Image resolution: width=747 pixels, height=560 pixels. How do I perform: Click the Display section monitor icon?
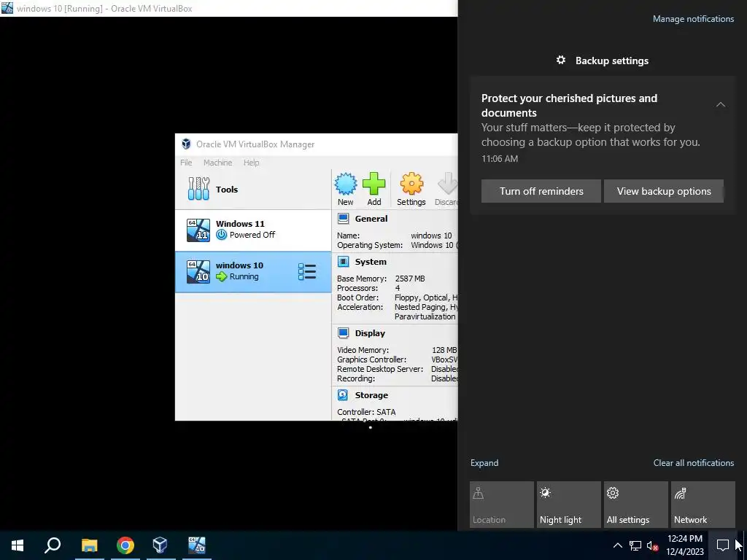tap(343, 332)
